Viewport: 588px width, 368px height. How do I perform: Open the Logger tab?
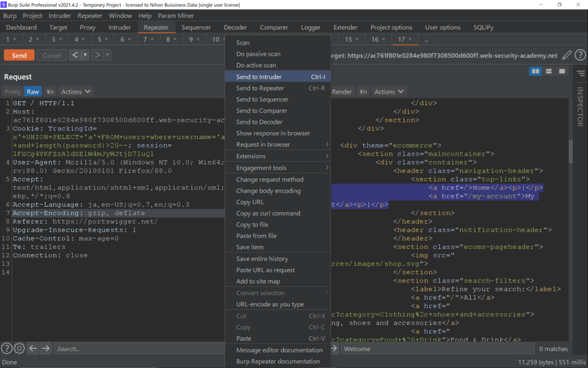point(311,27)
